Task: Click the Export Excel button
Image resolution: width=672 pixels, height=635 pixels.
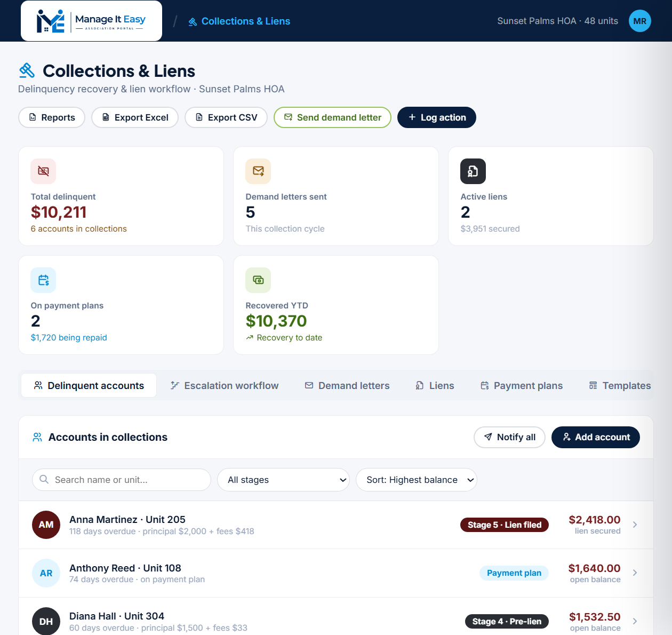Action: pyautogui.click(x=135, y=117)
